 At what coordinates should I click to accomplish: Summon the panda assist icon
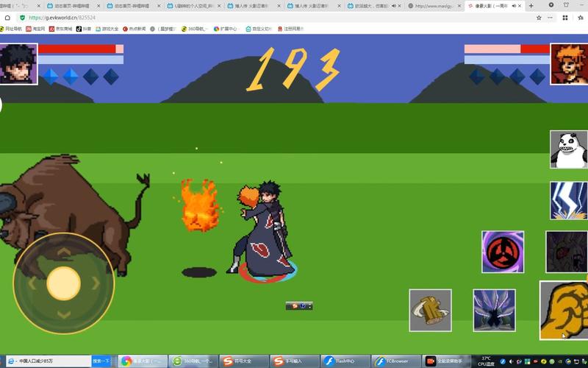point(568,149)
